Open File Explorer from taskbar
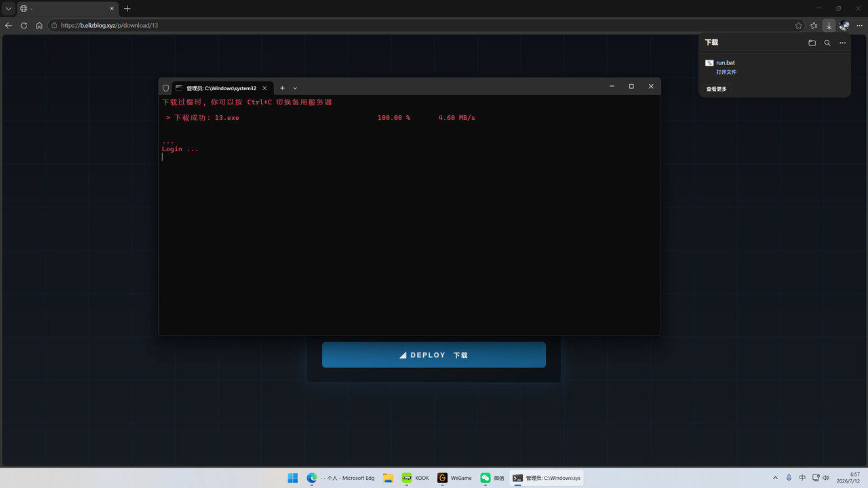868x488 pixels. coord(389,478)
